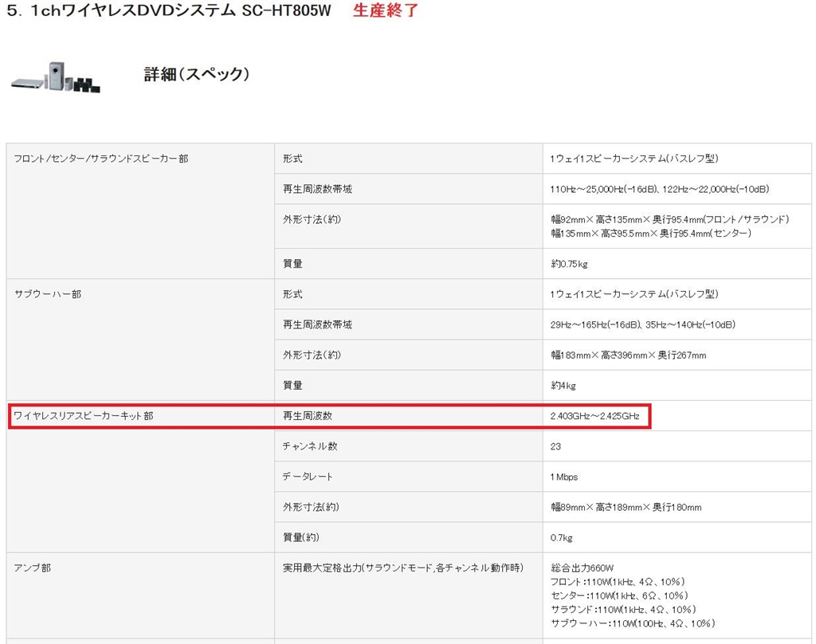816x644 pixels.
Task: Click 外形寸法(約) in the subwoofer section
Action: pyautogui.click(x=312, y=355)
